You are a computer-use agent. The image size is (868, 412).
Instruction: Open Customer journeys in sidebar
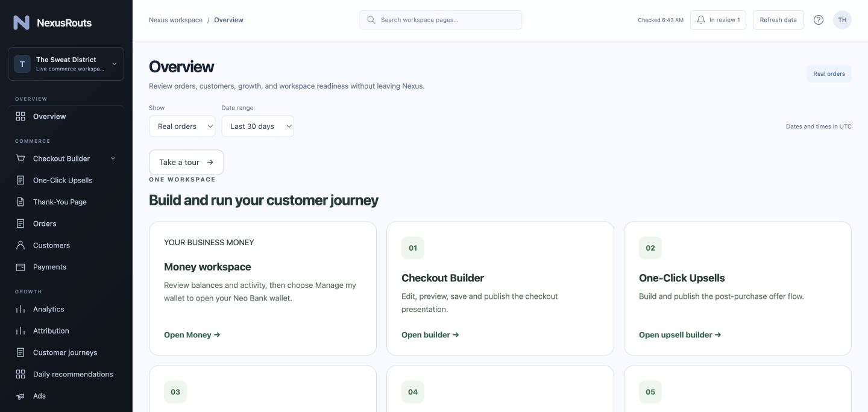coord(66,352)
